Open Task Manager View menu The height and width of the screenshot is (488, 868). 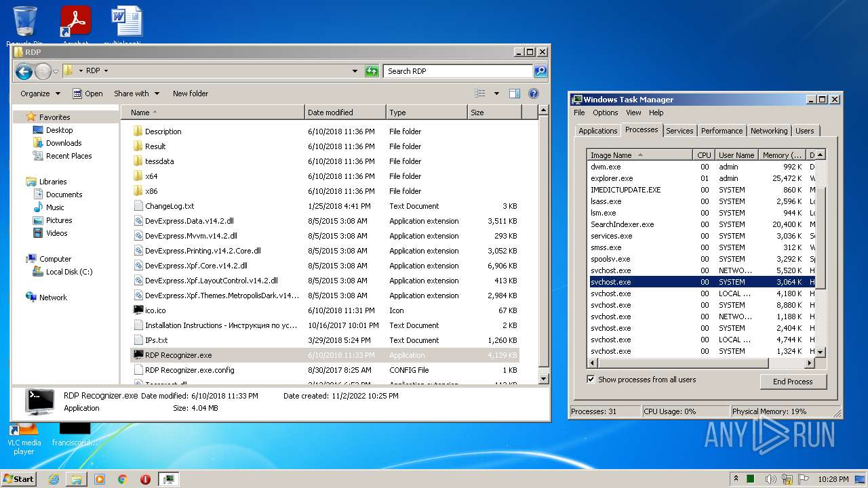tap(633, 113)
